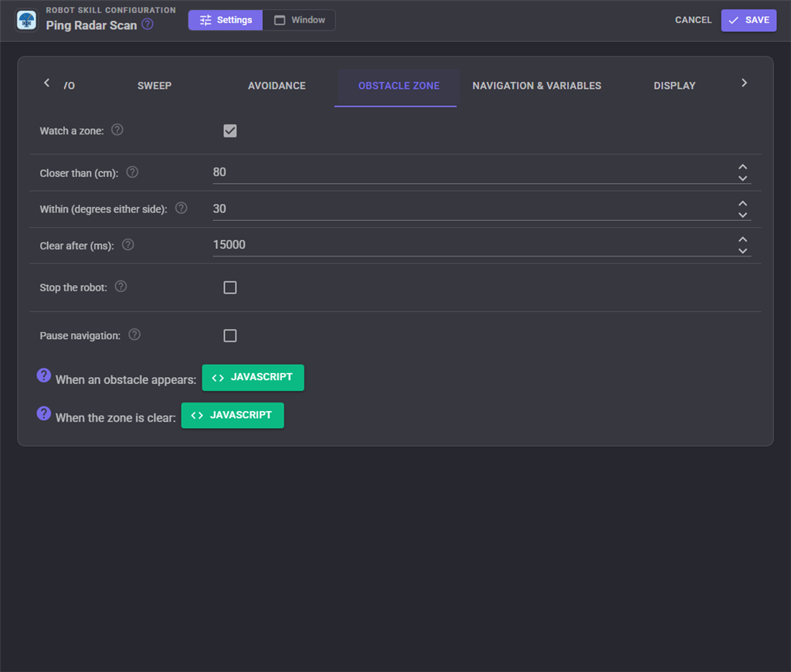Enable the Pause navigation checkbox
The image size is (791, 672).
230,335
